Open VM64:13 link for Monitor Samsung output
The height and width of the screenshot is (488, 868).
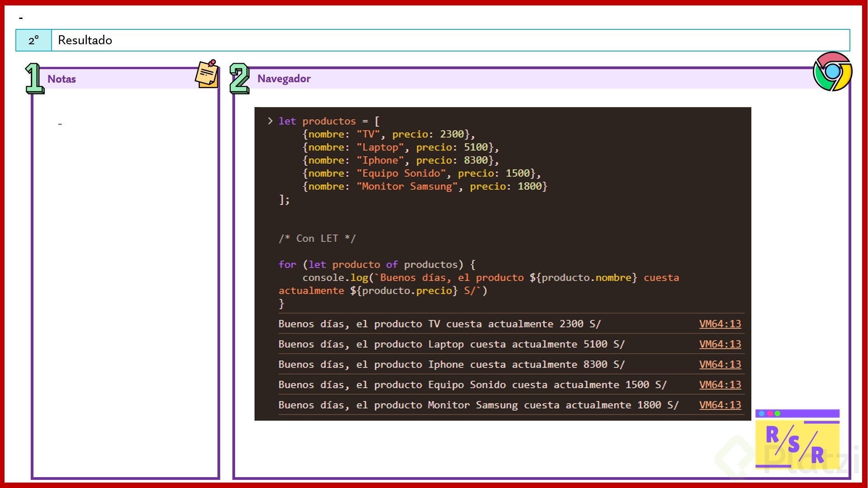pos(720,405)
